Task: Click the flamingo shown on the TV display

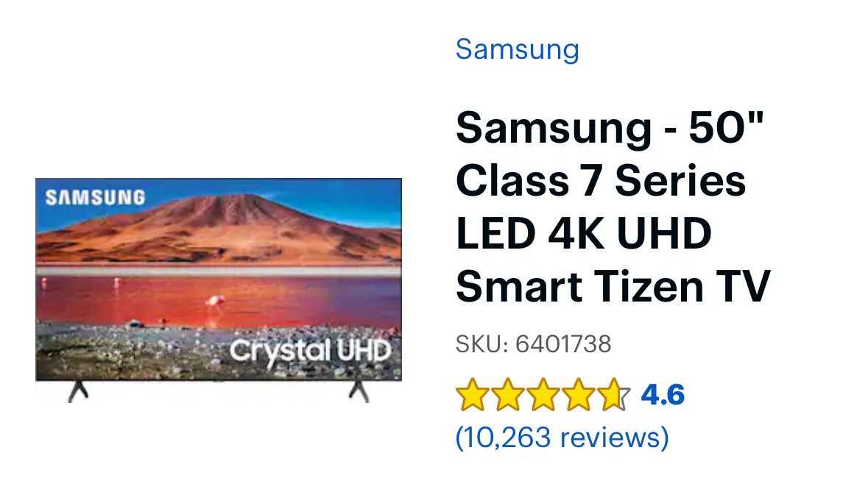Action: [x=216, y=300]
